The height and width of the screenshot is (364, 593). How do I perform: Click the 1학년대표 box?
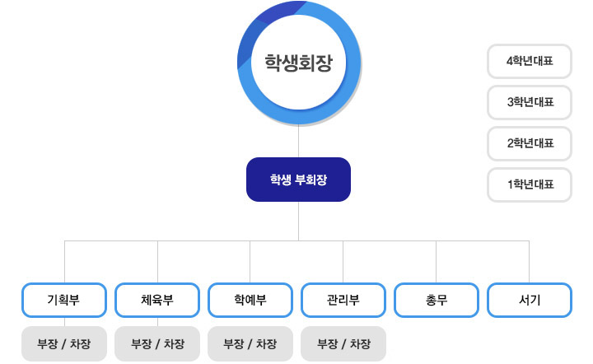tap(530, 184)
